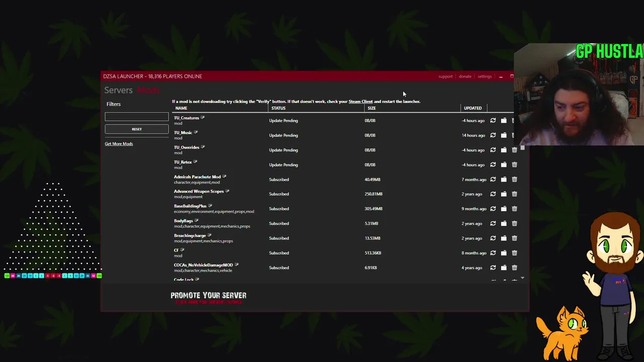Open the donate link in title bar

(465, 76)
